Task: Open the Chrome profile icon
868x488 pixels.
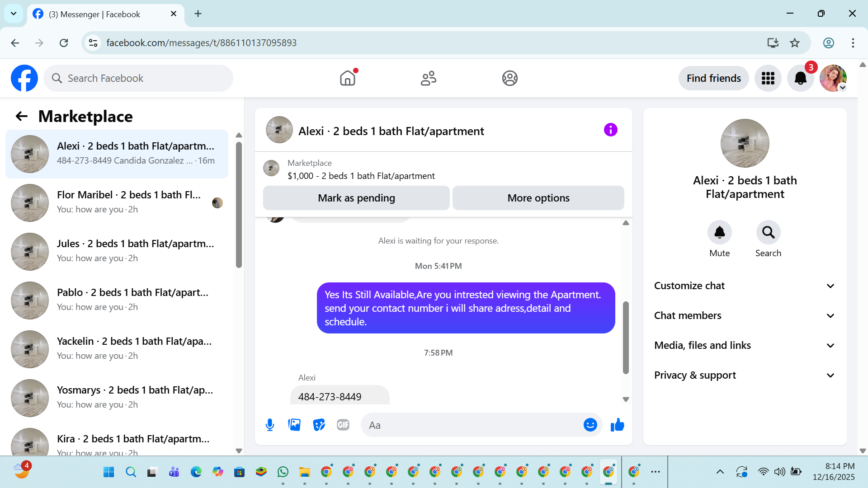Action: coord(828,43)
